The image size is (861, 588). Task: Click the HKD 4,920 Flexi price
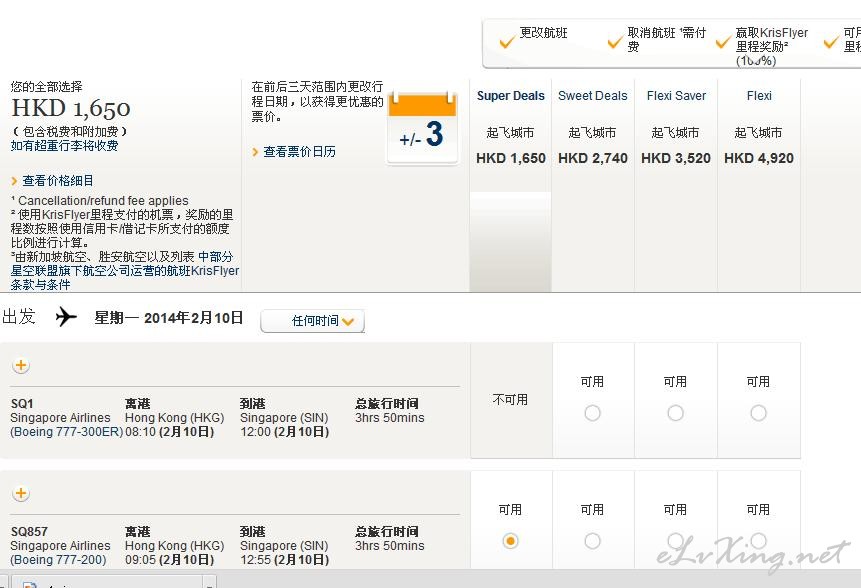759,158
